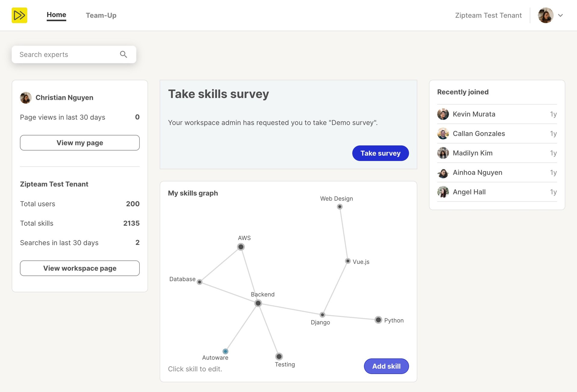
Task: Click Callan Gonzales's avatar picture
Action: coord(443,134)
